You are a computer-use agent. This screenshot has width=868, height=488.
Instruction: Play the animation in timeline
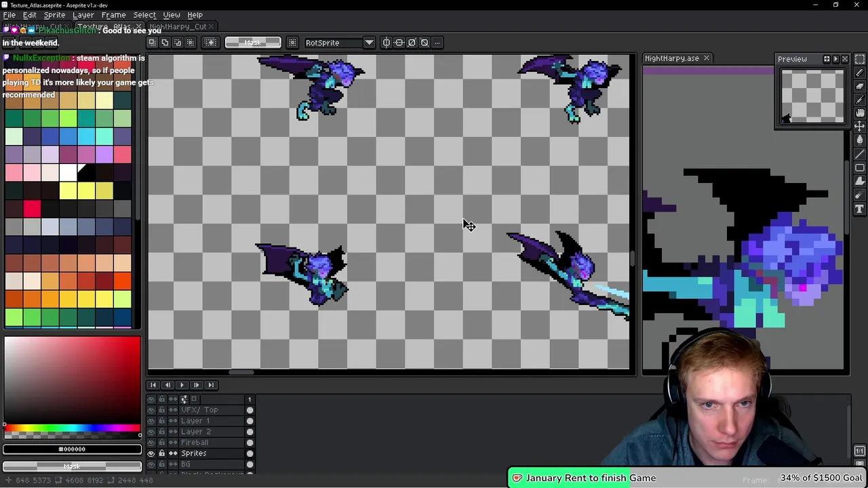(x=182, y=385)
